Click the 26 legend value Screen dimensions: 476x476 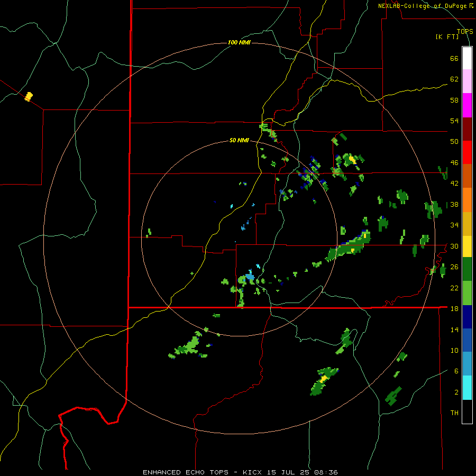point(454,267)
